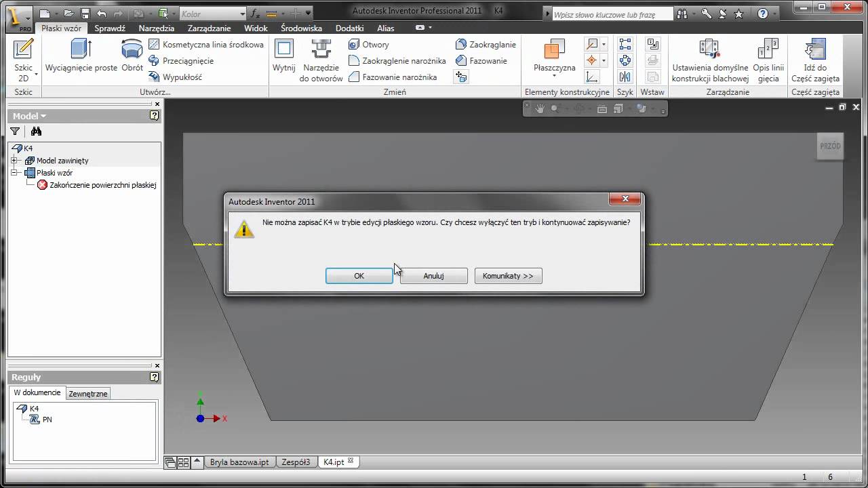Screen dimensions: 868x488
Task: Choose Kosmetyczna linia środkowa tool
Action: pos(205,45)
